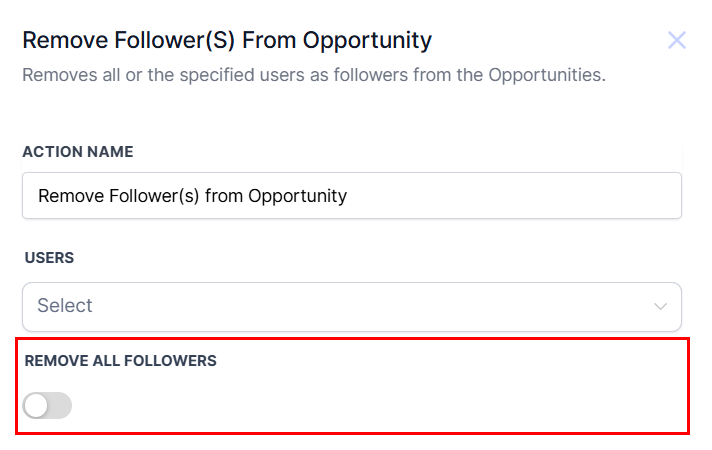
Task: Click the X icon beside the dialog title
Action: [677, 40]
